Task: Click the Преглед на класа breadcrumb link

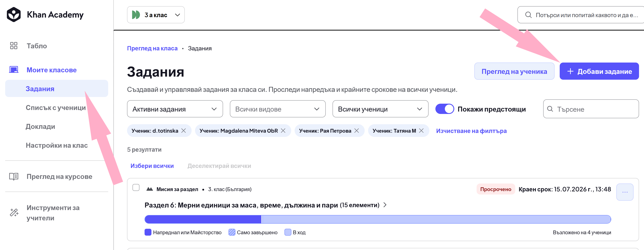Action: click(x=152, y=48)
